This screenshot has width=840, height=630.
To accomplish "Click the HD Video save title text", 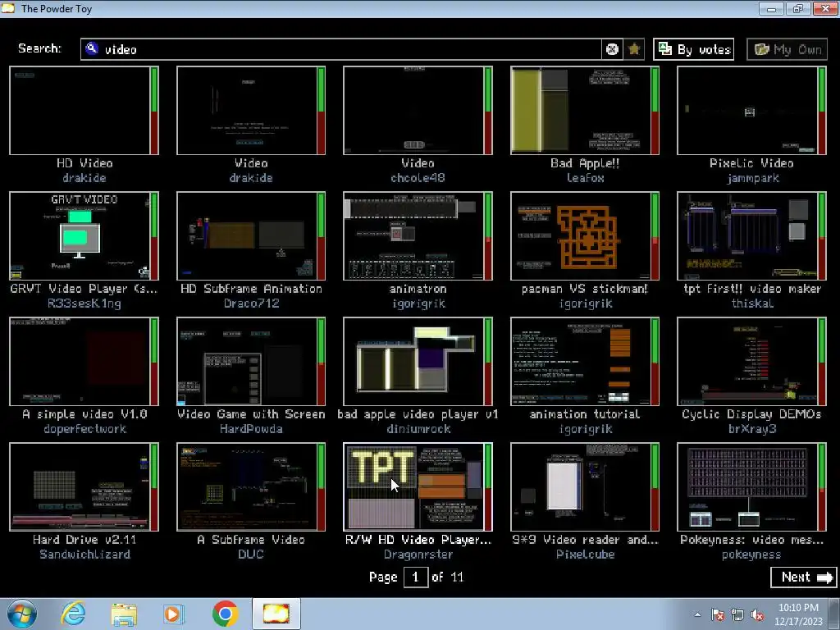I will pos(84,163).
